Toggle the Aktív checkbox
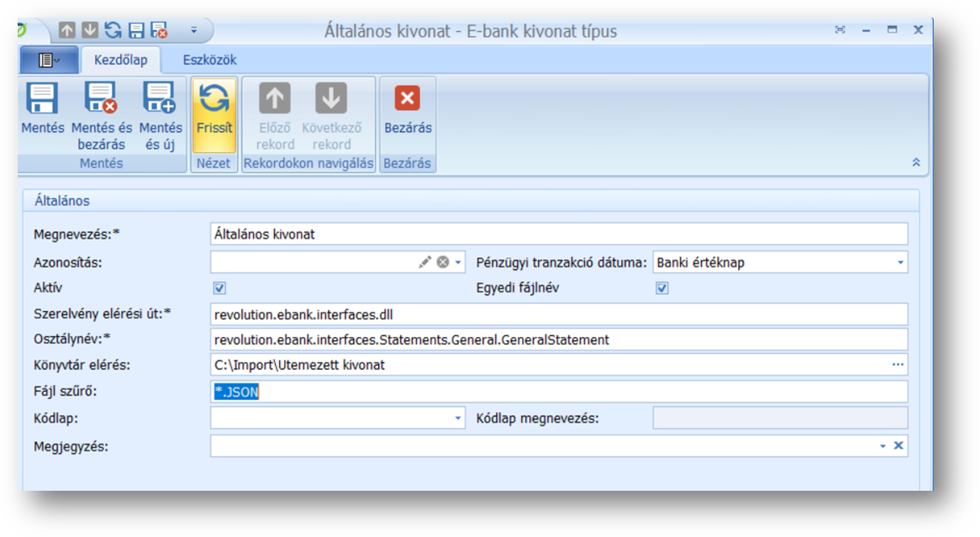Screen dimensions: 980x537 click(220, 288)
